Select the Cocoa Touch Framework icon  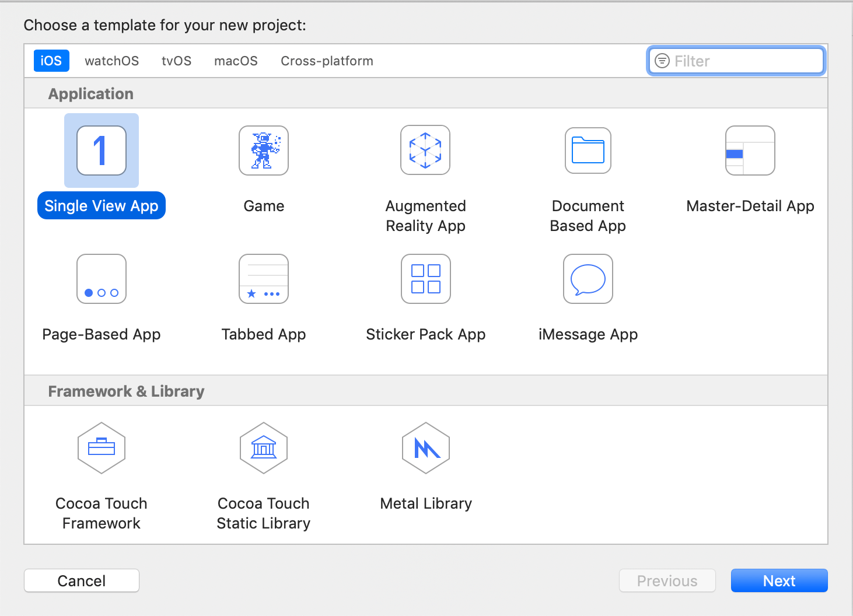point(101,448)
